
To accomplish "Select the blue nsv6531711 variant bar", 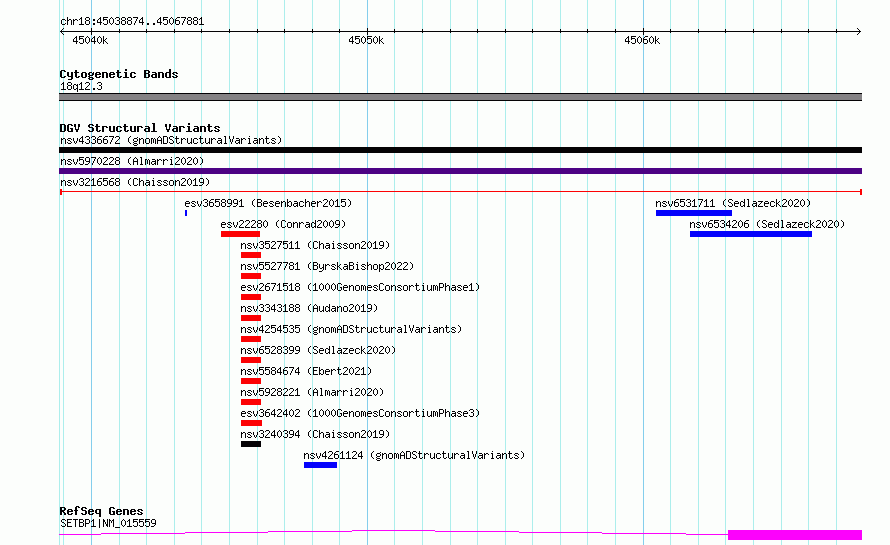I will 694,213.
